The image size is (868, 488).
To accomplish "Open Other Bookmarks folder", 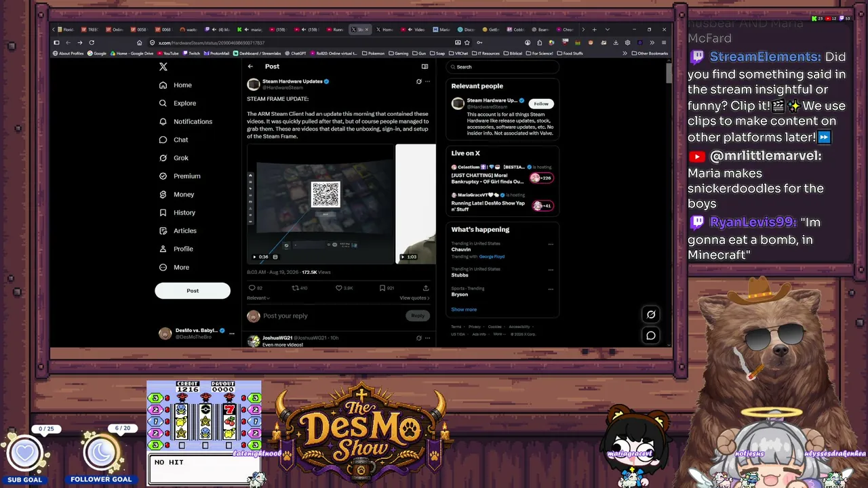I will (x=649, y=54).
